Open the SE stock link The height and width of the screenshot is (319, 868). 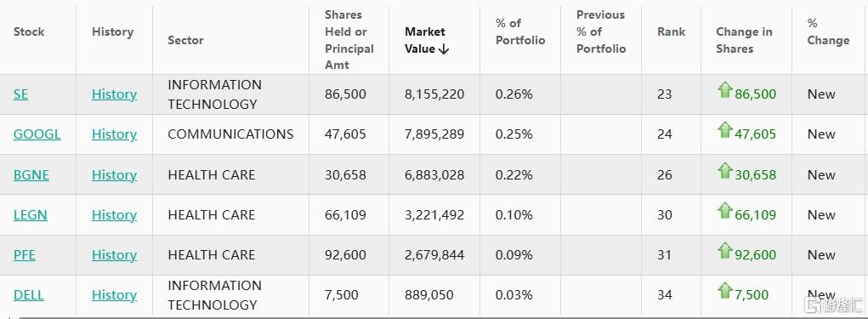tap(20, 94)
